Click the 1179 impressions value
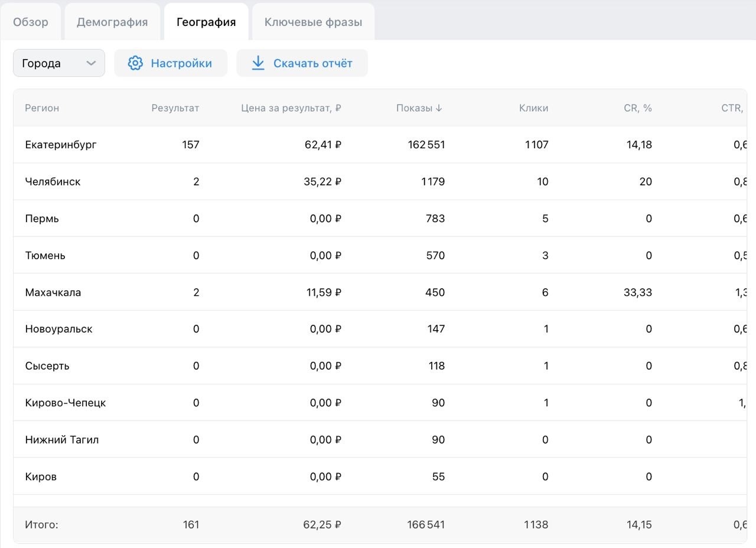 click(x=433, y=182)
